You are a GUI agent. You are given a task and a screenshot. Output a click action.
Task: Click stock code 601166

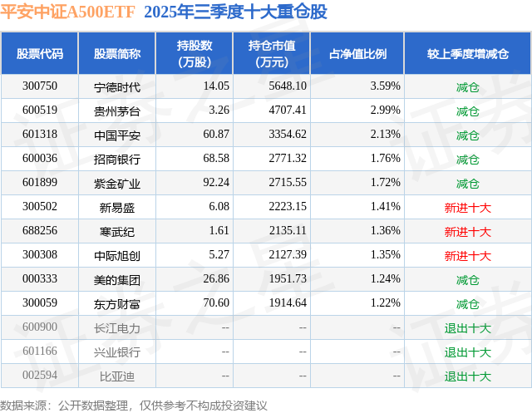tap(40, 351)
